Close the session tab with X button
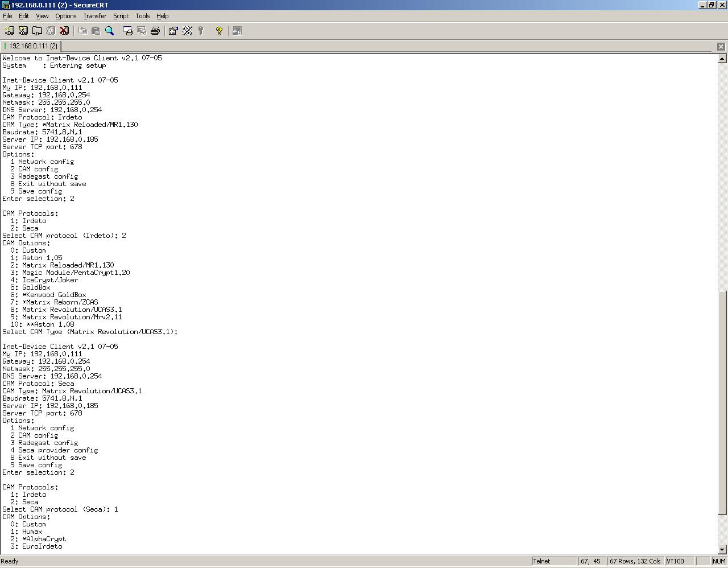 tap(721, 46)
